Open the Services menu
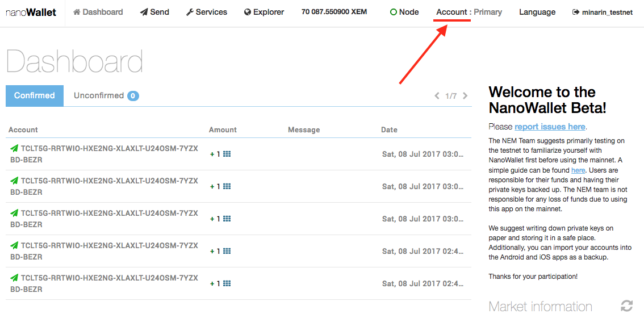The width and height of the screenshot is (644, 322). coord(207,12)
